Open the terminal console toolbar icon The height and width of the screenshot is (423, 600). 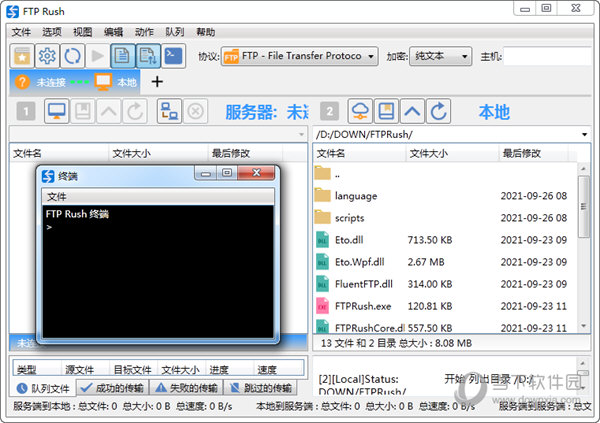click(x=173, y=56)
